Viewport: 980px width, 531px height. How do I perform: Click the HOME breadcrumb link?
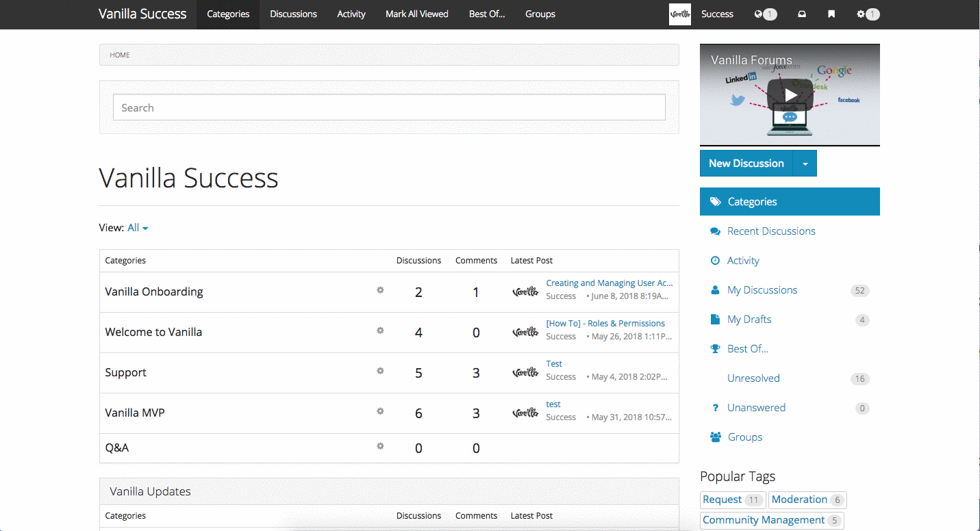(120, 55)
